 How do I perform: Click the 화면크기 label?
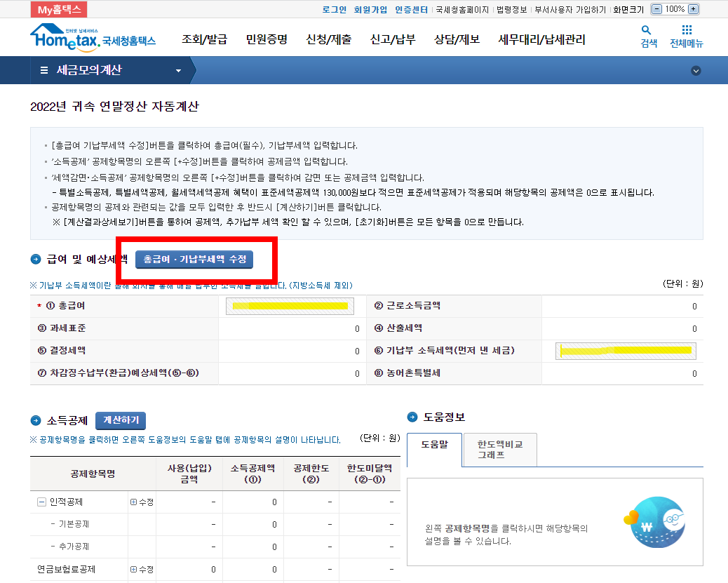point(628,9)
